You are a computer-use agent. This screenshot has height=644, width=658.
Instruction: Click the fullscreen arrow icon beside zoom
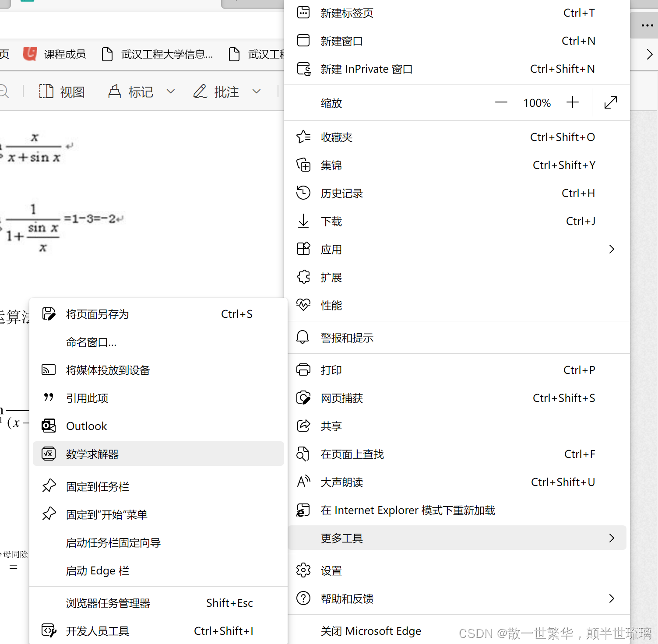point(611,102)
